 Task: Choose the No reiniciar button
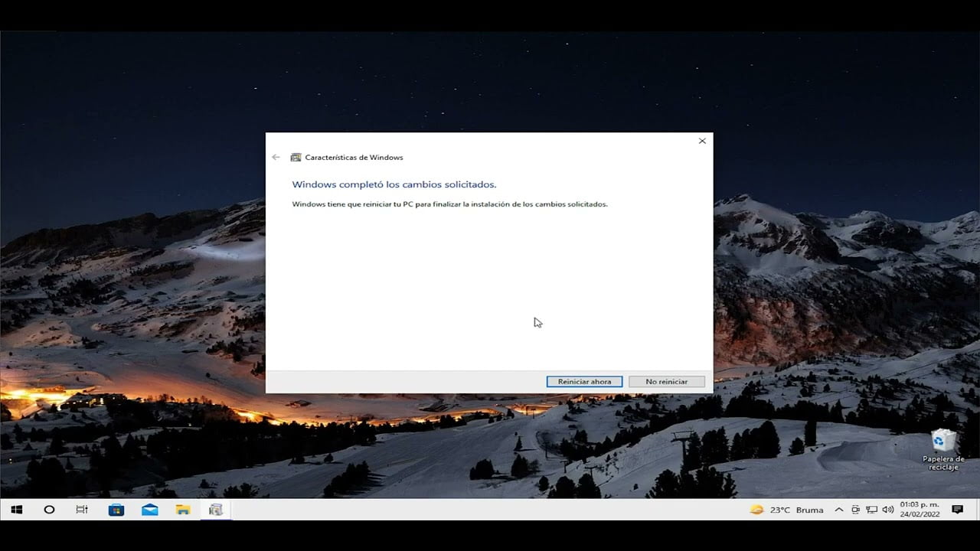coord(666,381)
